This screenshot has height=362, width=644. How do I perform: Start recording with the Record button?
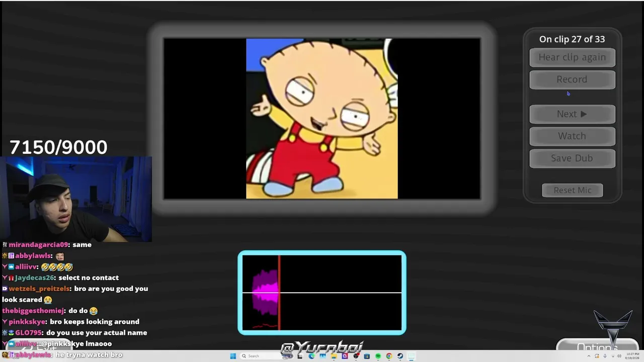(572, 79)
